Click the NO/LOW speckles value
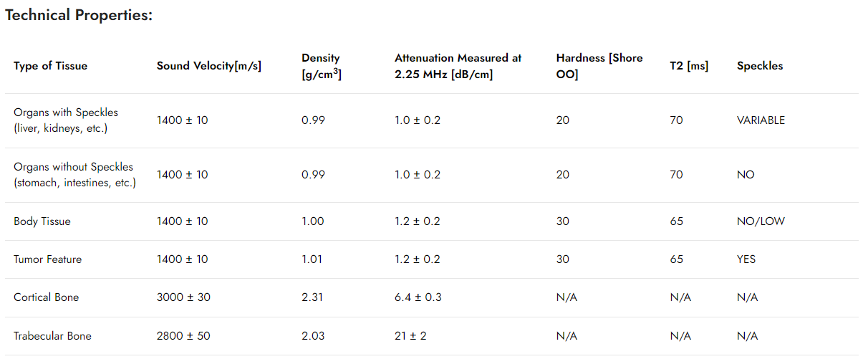The image size is (868, 359). pyautogui.click(x=761, y=221)
